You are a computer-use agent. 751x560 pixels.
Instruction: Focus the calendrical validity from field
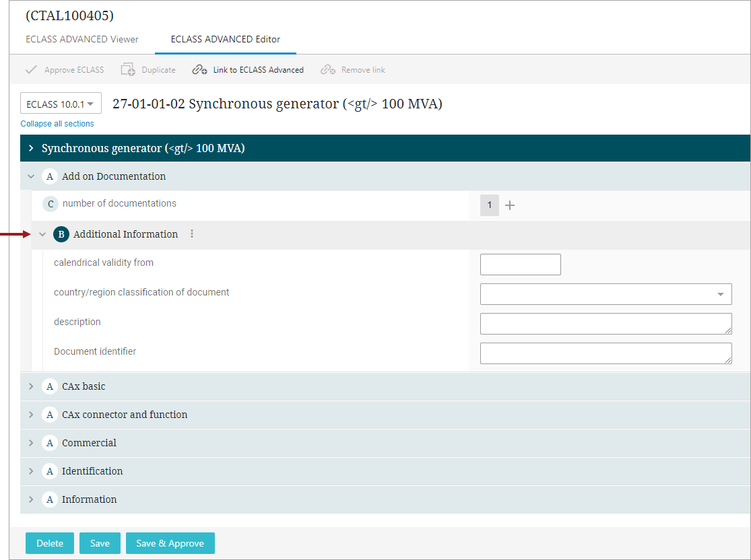coord(521,265)
